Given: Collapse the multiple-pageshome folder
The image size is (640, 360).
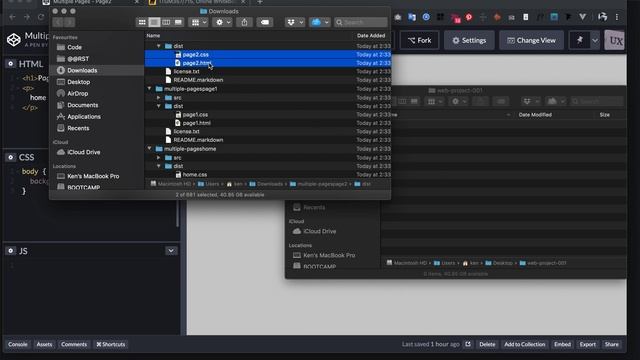Looking at the screenshot, I should (x=149, y=149).
